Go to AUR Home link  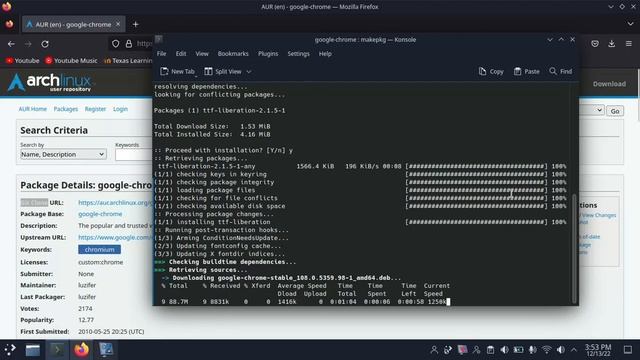(33, 109)
